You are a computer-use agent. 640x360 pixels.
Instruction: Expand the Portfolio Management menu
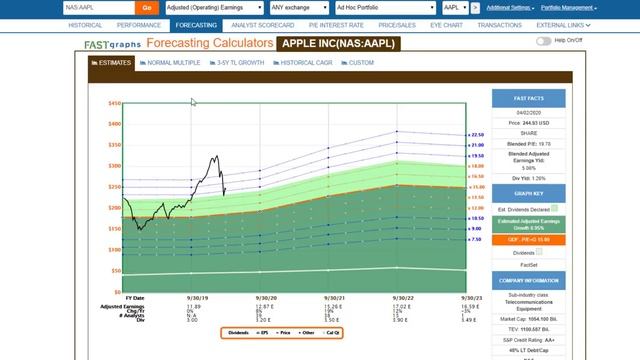[x=569, y=8]
